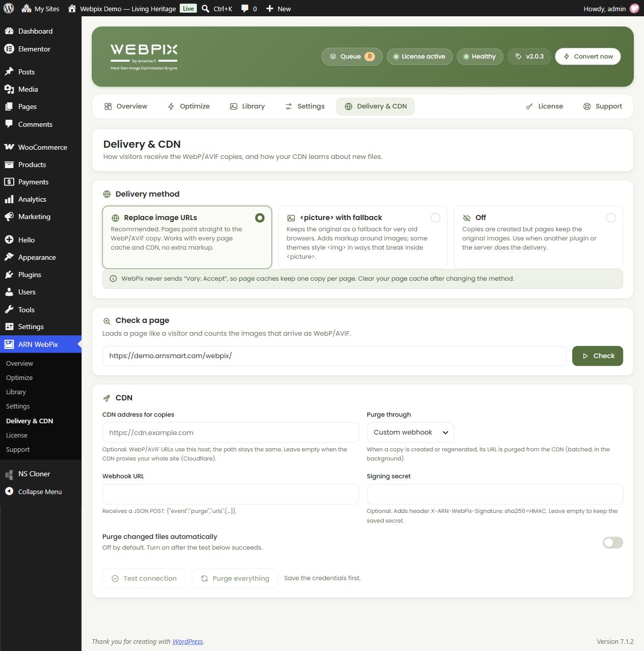This screenshot has height=651, width=644.
Task: Open ARN WebPix menu in sidebar
Action: click(41, 344)
